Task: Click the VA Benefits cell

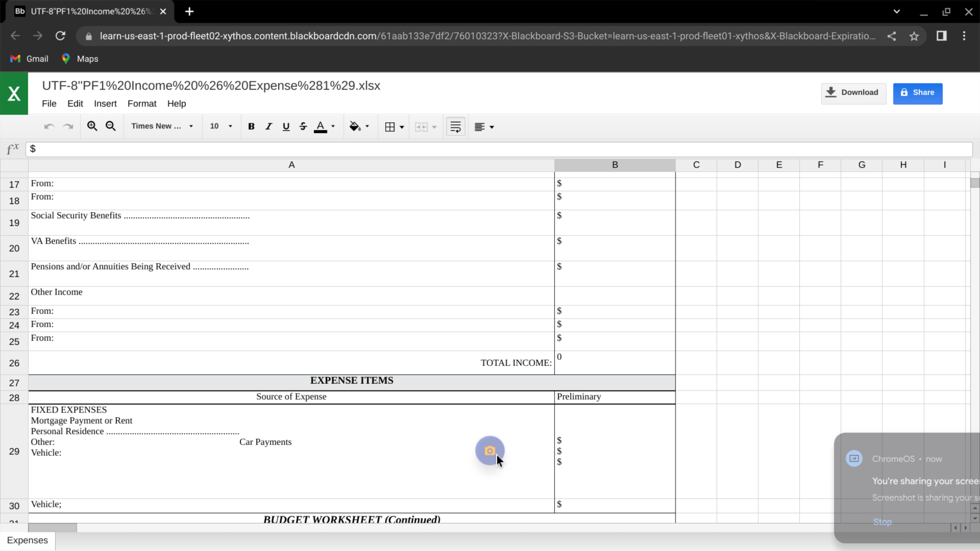Action: point(291,248)
